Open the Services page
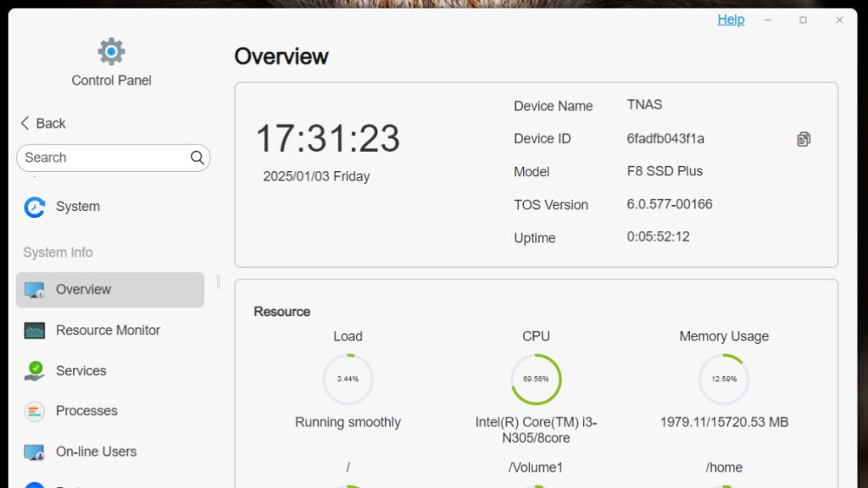This screenshot has width=868, height=488. click(109, 371)
